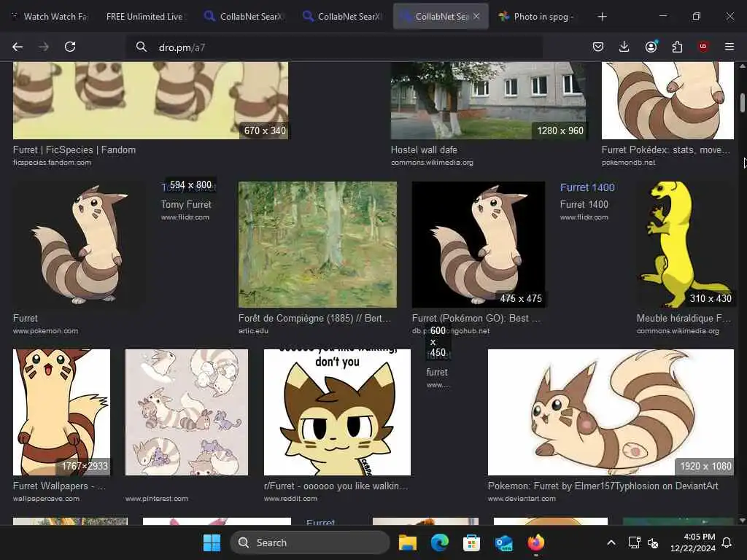
Task: Click the Firefox taskbar icon
Action: point(536,542)
